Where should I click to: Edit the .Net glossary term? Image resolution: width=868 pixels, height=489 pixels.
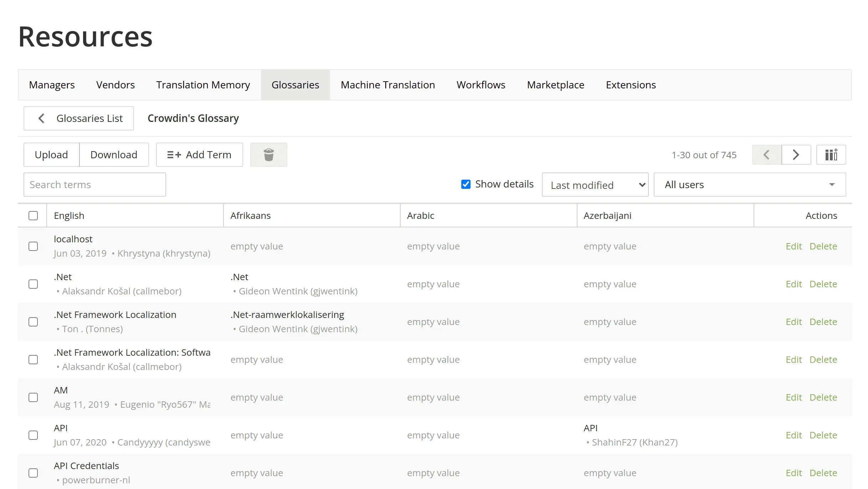click(x=793, y=284)
